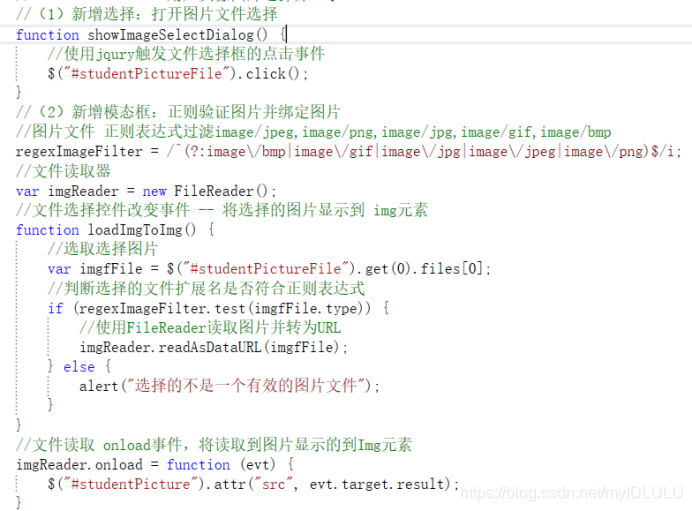
Task: Click the comment //文件读取 onload事件
Action: [214, 445]
